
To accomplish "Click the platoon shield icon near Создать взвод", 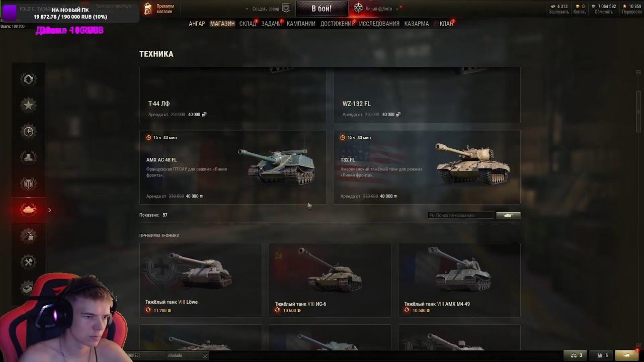I will pos(286,8).
